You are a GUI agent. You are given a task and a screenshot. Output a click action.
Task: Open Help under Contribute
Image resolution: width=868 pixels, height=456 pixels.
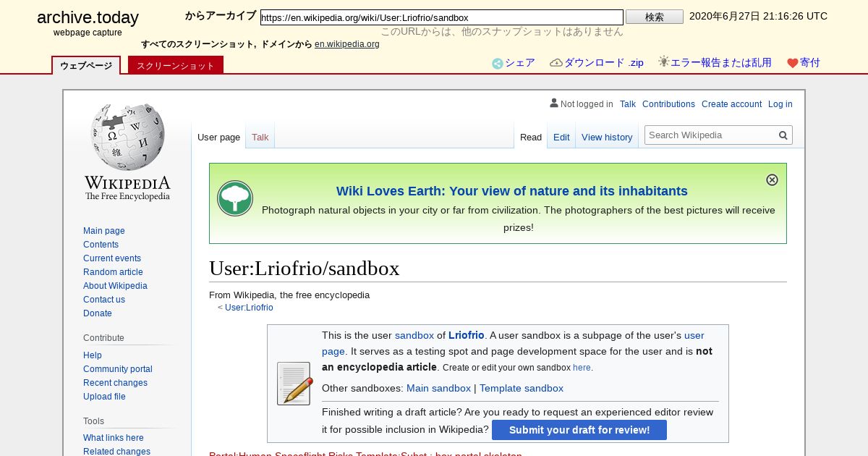click(x=93, y=355)
